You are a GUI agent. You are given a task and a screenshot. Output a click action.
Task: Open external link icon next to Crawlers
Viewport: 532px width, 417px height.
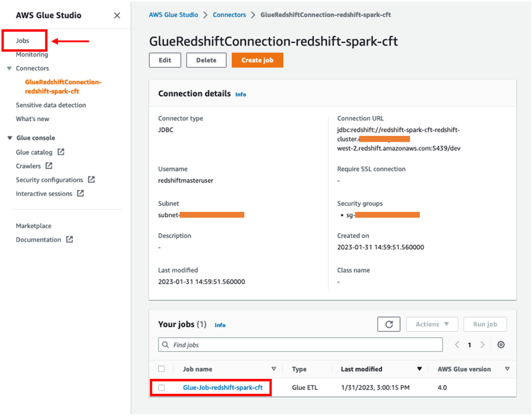point(49,166)
